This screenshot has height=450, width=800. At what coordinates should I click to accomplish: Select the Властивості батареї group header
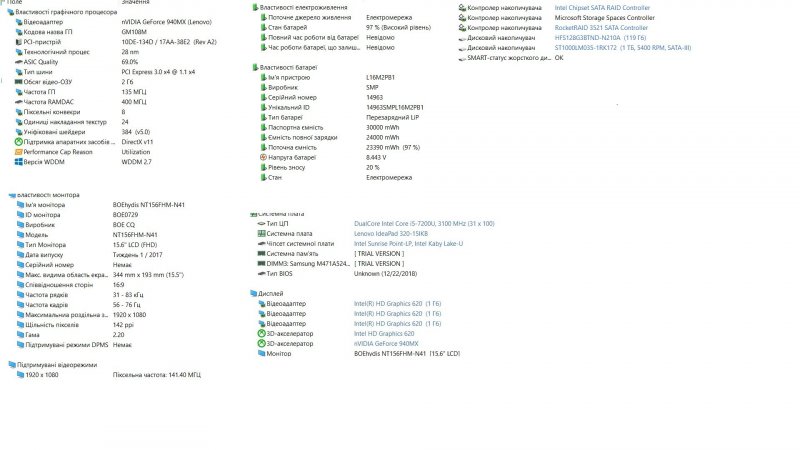coord(290,67)
